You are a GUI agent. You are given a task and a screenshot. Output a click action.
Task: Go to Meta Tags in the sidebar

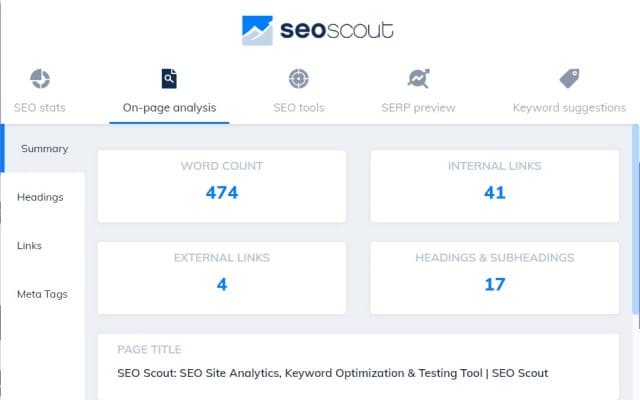tap(42, 294)
